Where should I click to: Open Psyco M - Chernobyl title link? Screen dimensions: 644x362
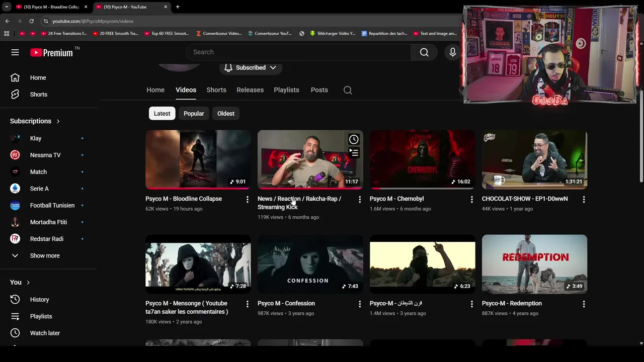[x=397, y=199]
